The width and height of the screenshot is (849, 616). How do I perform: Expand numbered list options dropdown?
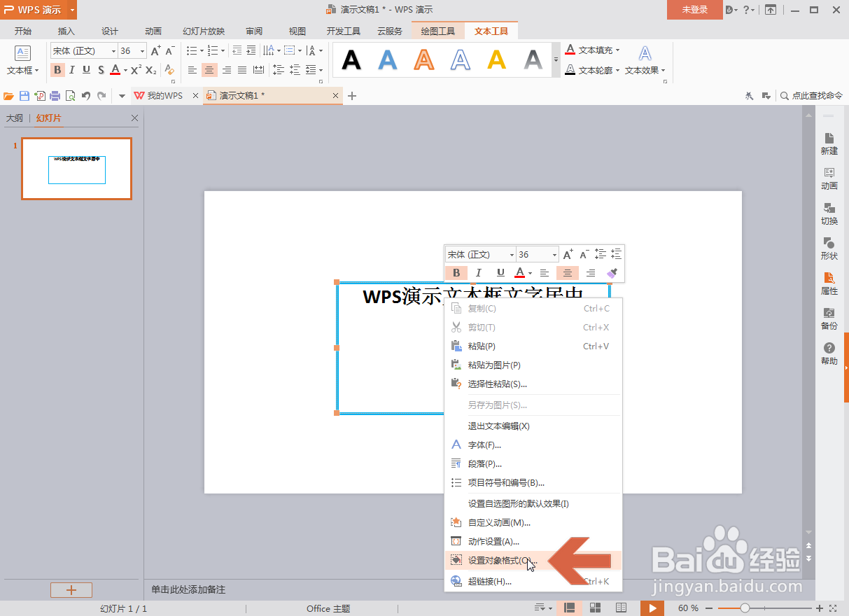point(223,50)
